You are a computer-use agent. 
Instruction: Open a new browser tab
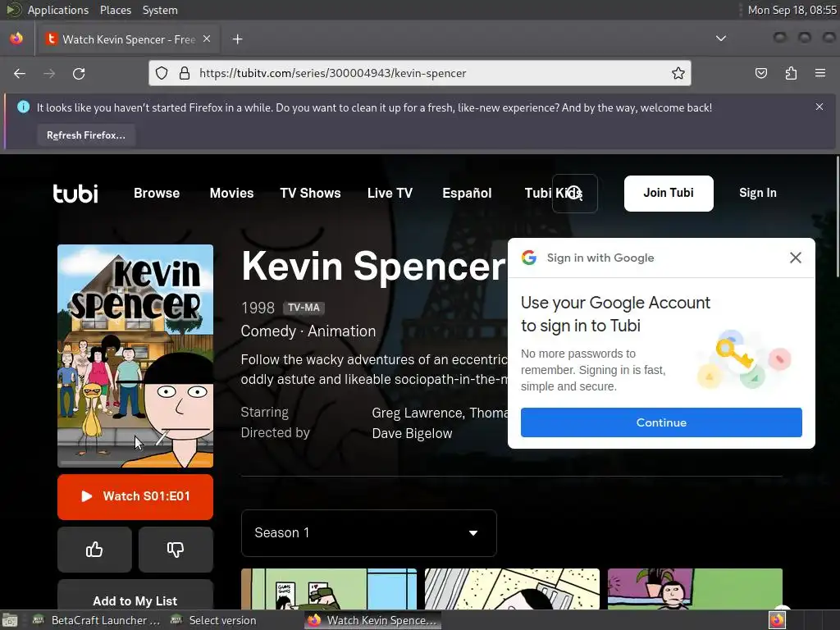237,39
